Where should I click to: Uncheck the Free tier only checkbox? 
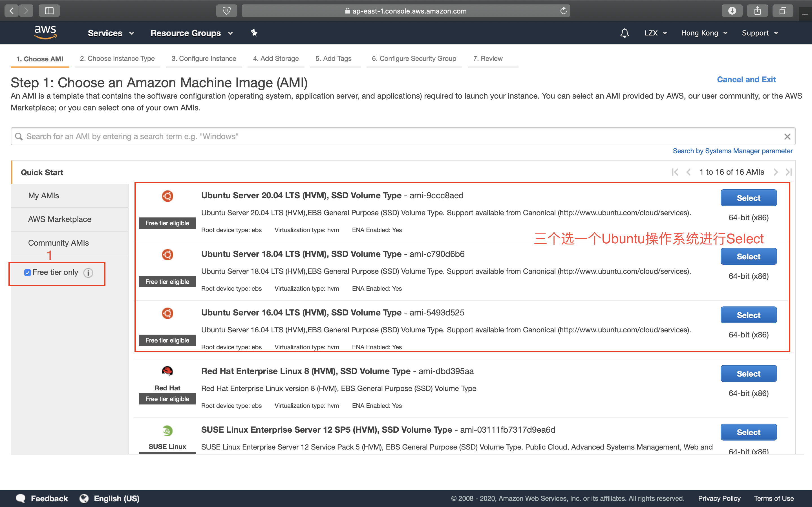(28, 273)
